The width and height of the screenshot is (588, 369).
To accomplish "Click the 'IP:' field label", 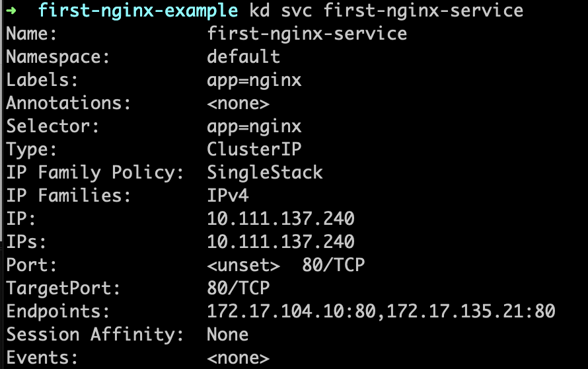I will point(21,219).
